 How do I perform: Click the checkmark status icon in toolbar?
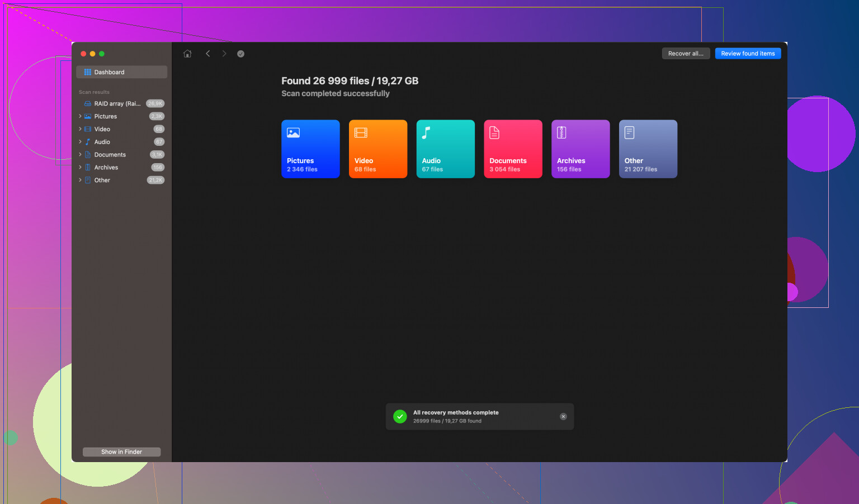(x=240, y=54)
